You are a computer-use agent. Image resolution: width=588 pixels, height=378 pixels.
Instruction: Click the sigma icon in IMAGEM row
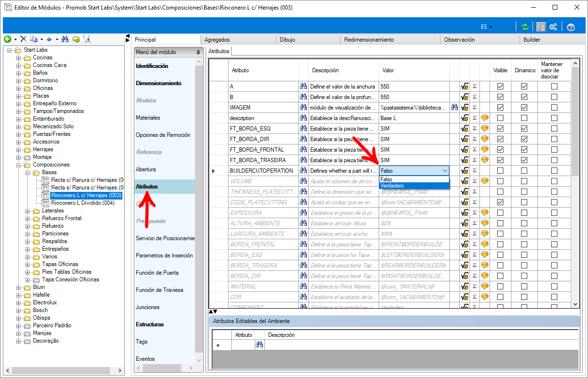[x=475, y=107]
